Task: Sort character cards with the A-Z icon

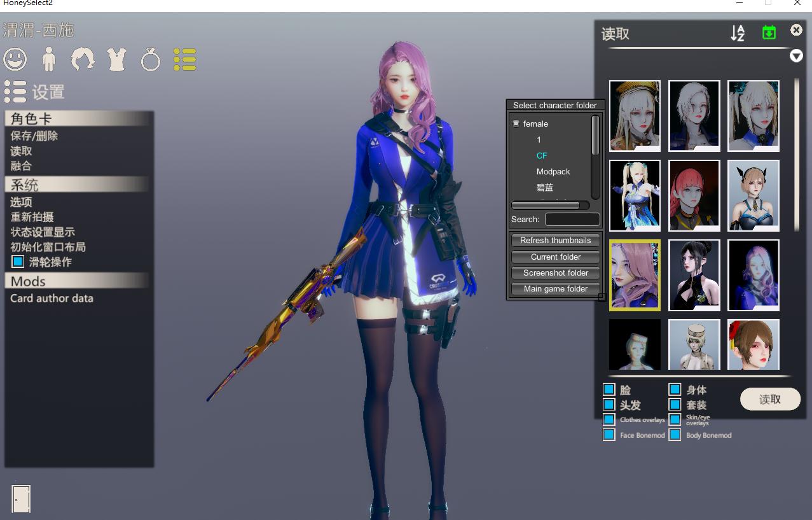Action: (738, 33)
